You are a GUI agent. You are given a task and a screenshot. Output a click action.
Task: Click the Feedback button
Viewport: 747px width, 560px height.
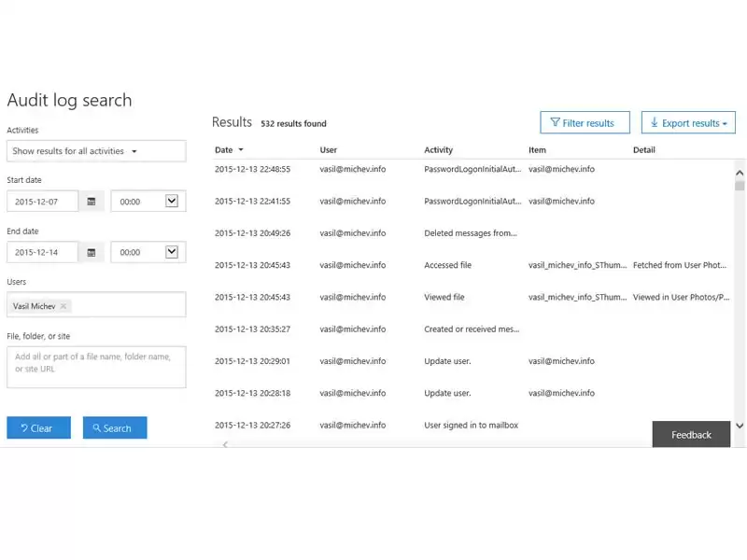[690, 434]
